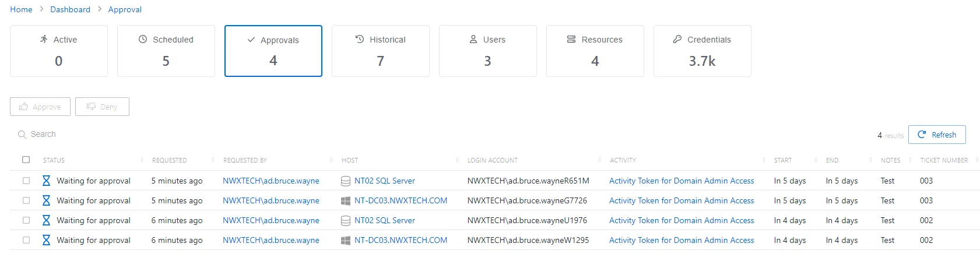Screen dimensions: 980x261
Task: Click the clock icon on Scheduled card
Action: tap(143, 39)
